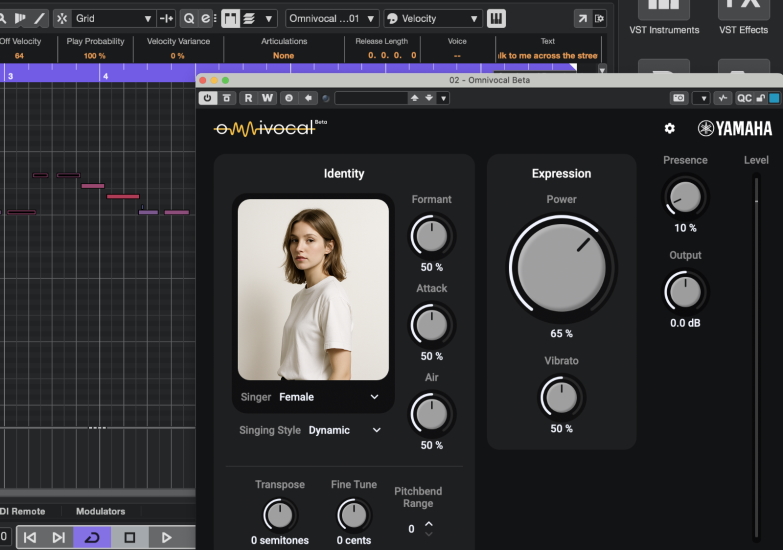The width and height of the screenshot is (783, 550).
Task: Click the Presence knob
Action: click(685, 197)
